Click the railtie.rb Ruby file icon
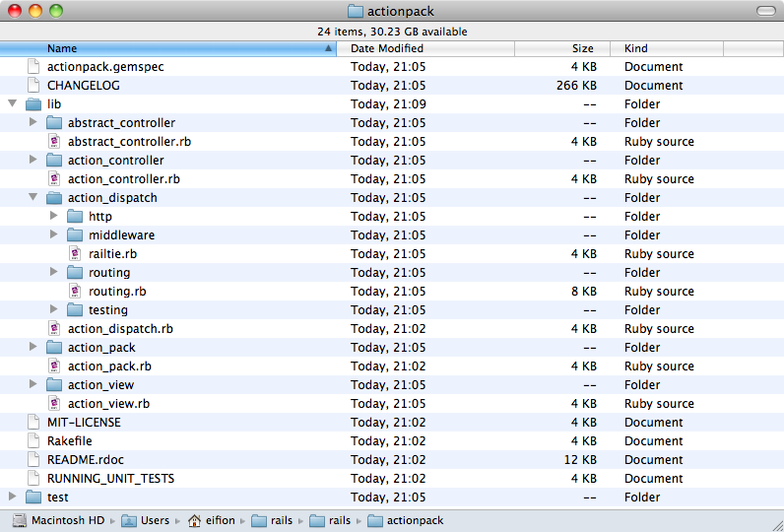This screenshot has width=784, height=532. [75, 253]
